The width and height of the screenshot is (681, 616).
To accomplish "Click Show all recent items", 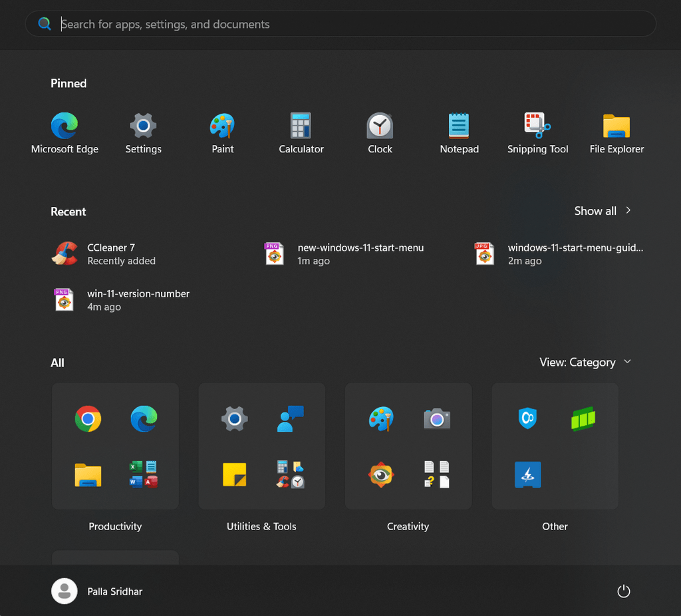I will point(595,211).
